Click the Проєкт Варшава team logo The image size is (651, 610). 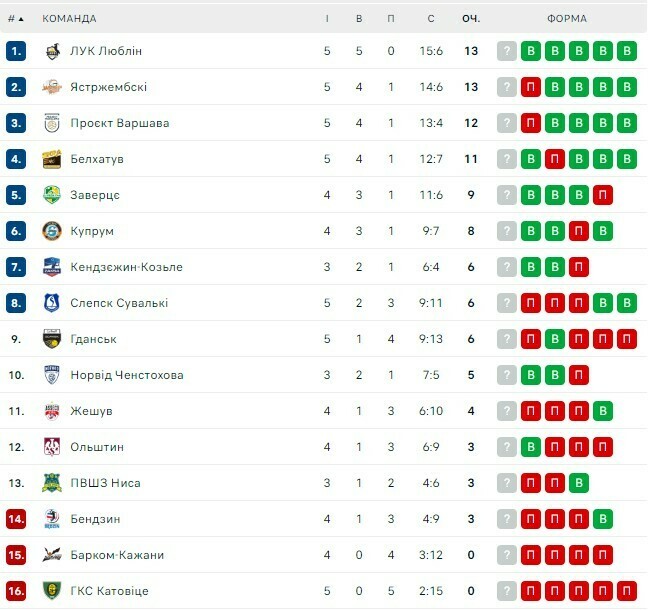pyautogui.click(x=52, y=123)
